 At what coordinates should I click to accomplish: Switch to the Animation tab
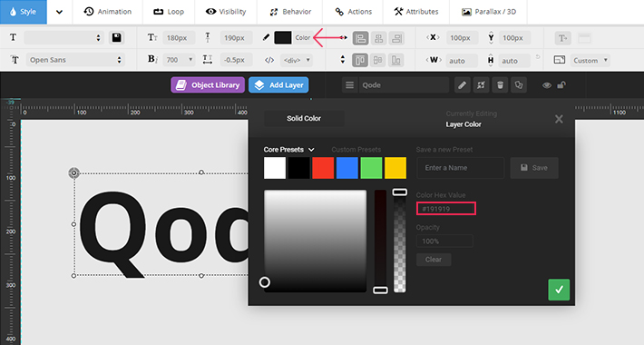pyautogui.click(x=108, y=12)
